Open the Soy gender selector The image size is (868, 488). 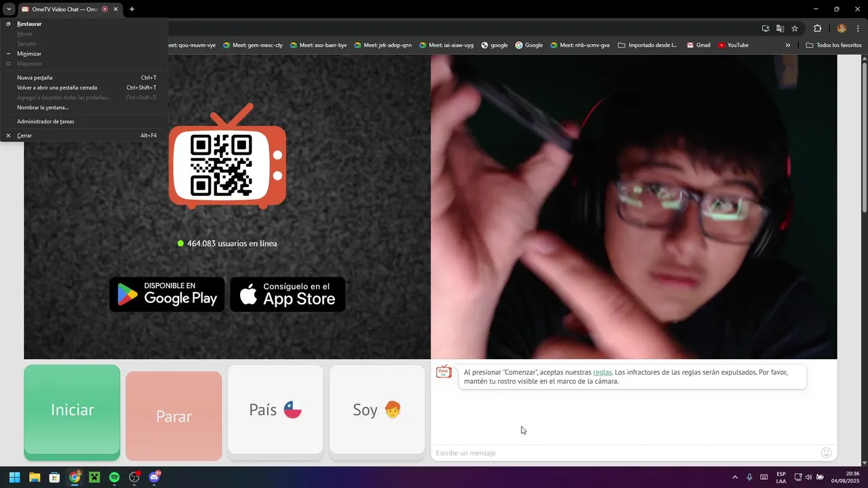[377, 410]
